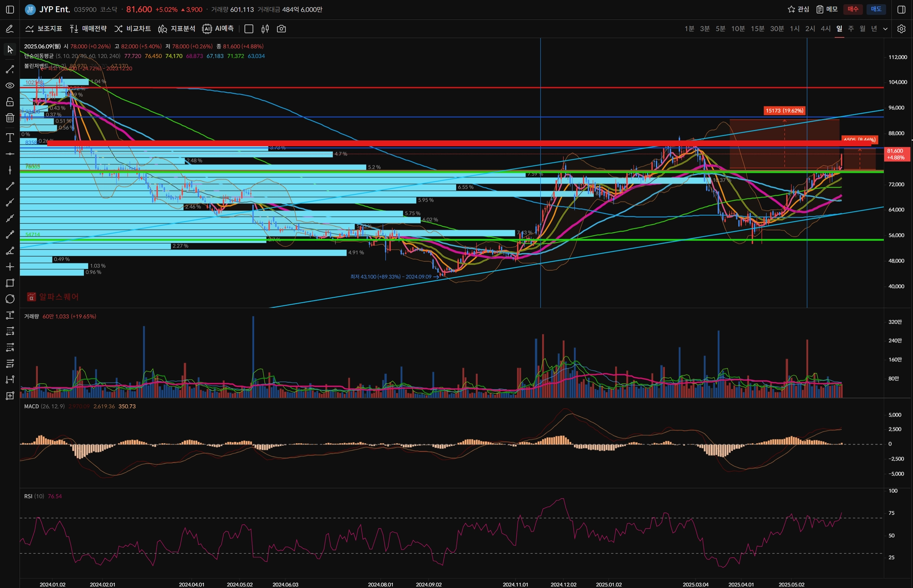913x588 pixels.
Task: Toggle the right side panel
Action: [901, 9]
